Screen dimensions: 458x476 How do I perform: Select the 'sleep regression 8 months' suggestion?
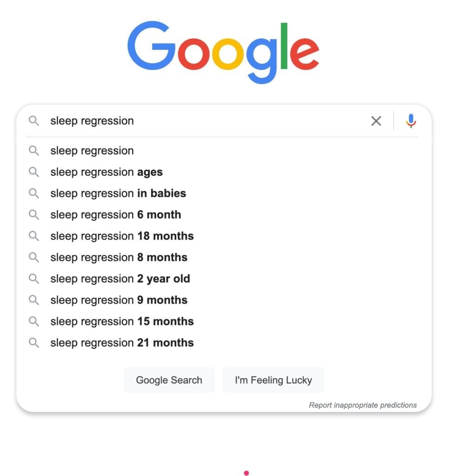(119, 257)
